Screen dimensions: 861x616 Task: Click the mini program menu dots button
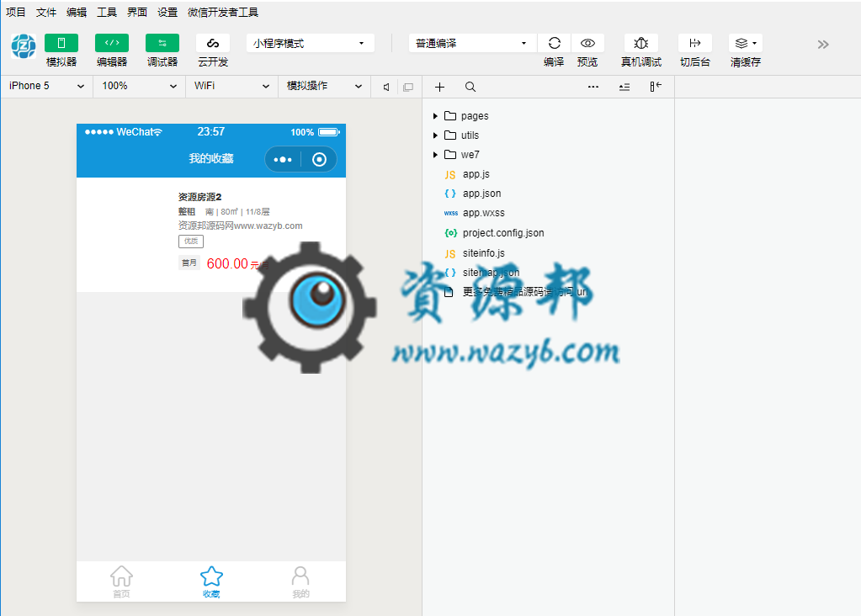(x=283, y=159)
